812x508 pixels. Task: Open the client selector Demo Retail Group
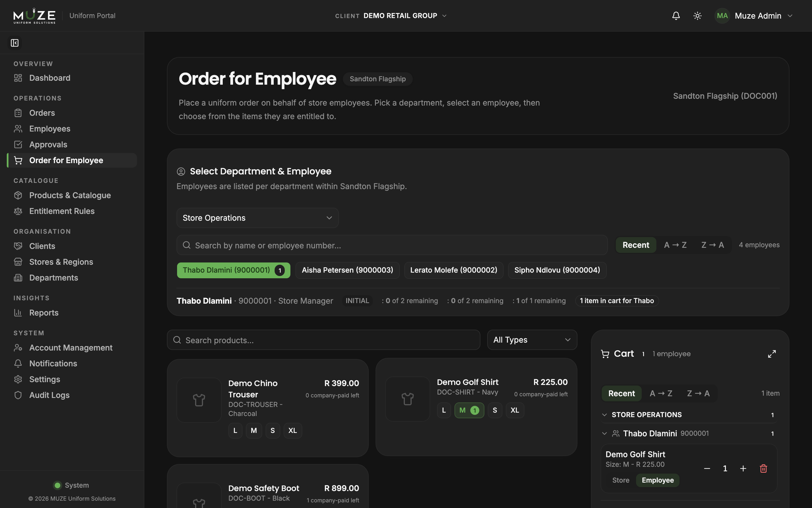coord(391,16)
